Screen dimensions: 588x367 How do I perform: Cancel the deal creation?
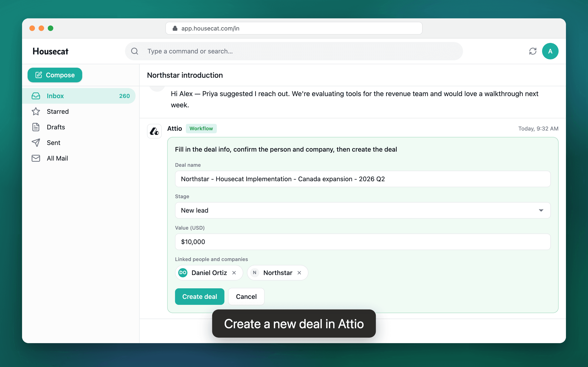(246, 297)
